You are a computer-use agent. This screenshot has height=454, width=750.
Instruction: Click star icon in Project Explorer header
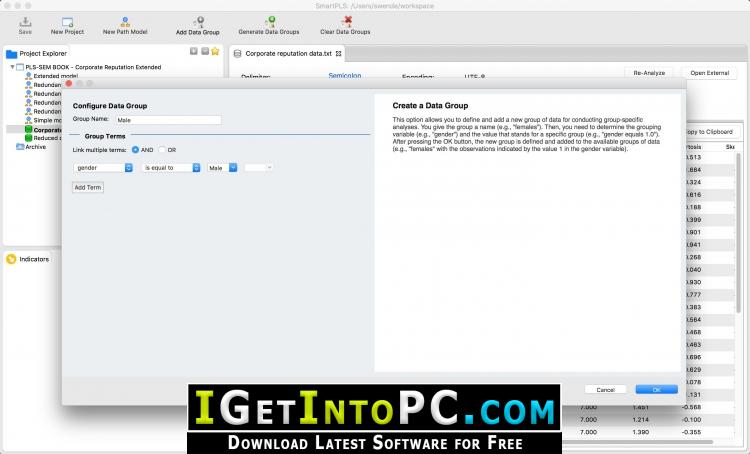215,51
